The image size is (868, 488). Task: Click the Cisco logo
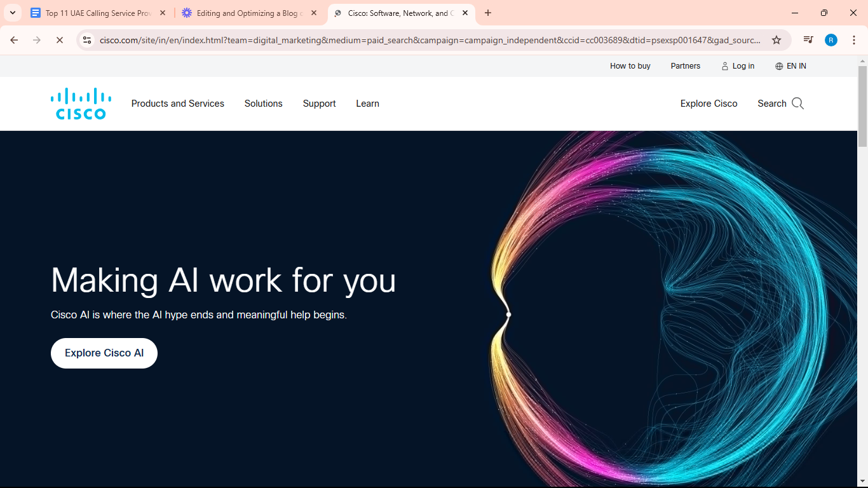tap(81, 104)
